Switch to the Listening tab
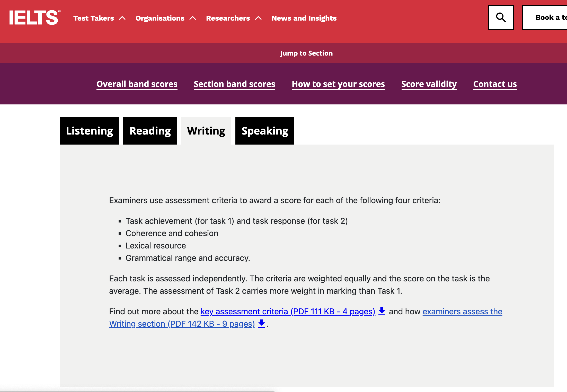Image resolution: width=567 pixels, height=392 pixels. tap(89, 131)
